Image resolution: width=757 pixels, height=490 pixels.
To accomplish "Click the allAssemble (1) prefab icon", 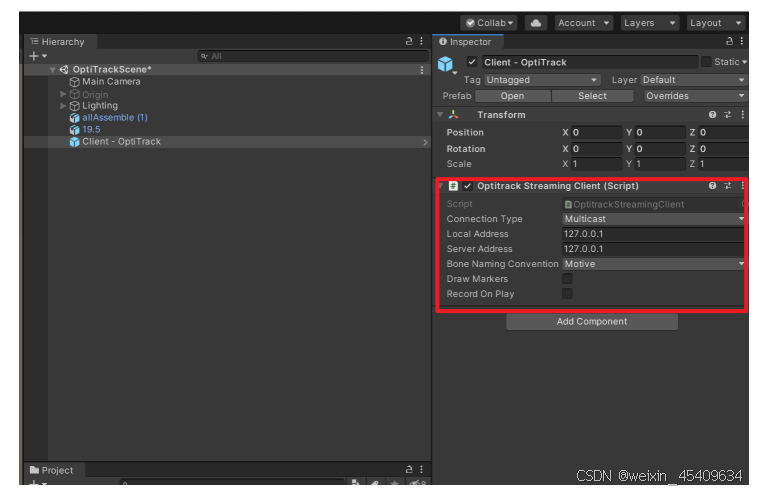I will 74,117.
